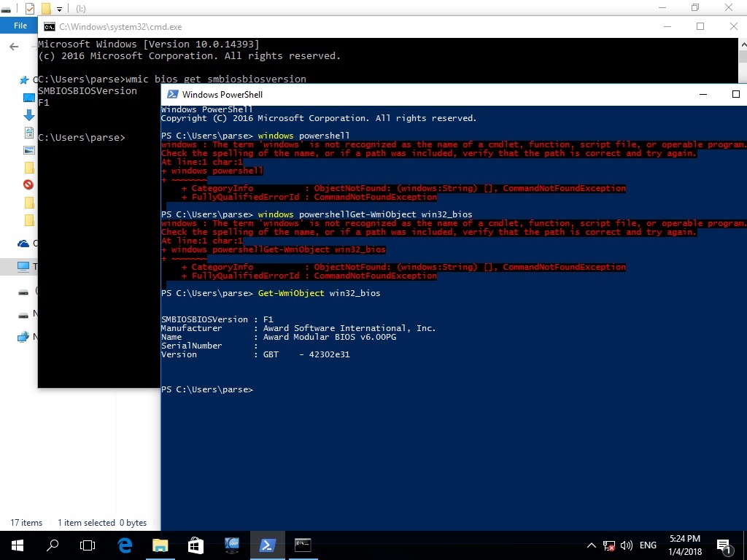Screen dimensions: 747x560
Task: Show hidden system tray icons chevron
Action: click(x=591, y=545)
